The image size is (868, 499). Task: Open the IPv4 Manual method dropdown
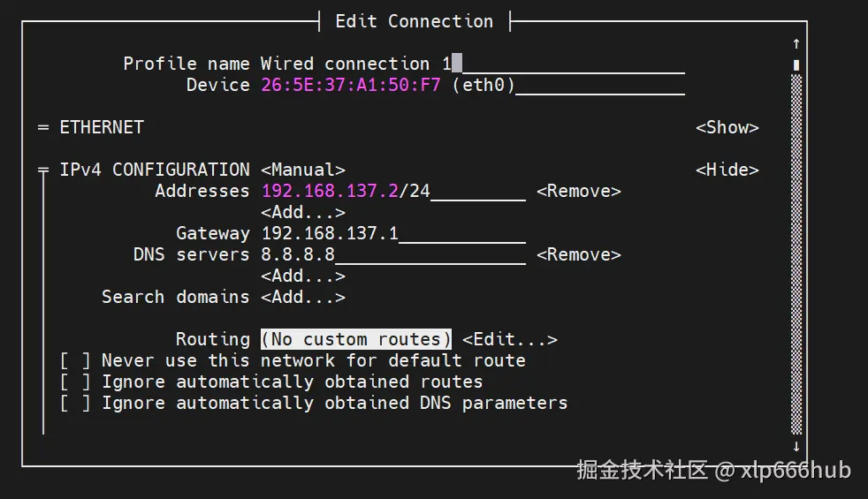pyautogui.click(x=302, y=170)
